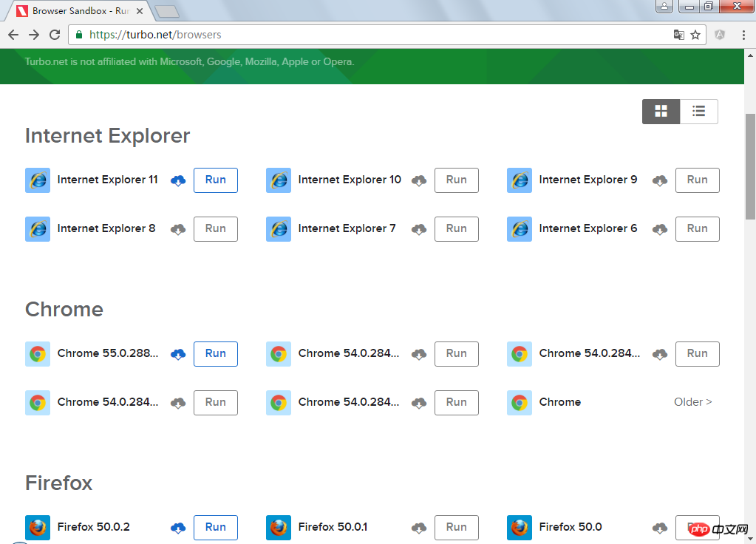
Task: Run Chrome 55.0.288
Action: [216, 354]
